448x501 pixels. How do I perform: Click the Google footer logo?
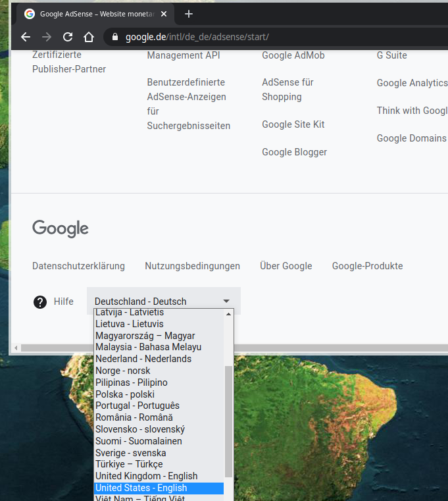click(x=61, y=228)
